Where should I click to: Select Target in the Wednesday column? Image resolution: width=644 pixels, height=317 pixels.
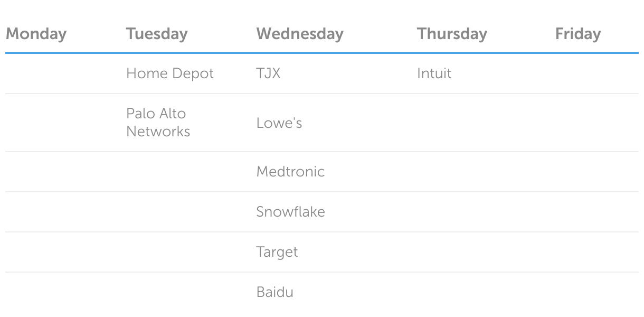[277, 252]
